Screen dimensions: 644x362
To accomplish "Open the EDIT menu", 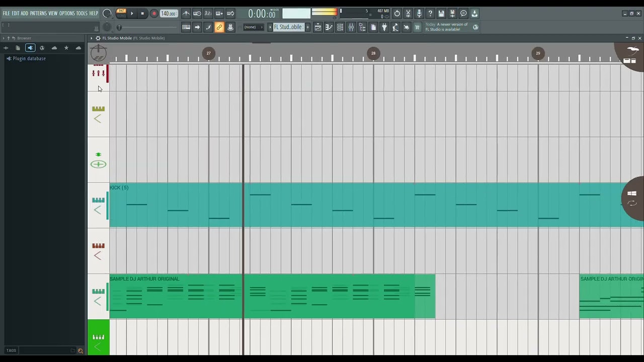I will tap(16, 13).
